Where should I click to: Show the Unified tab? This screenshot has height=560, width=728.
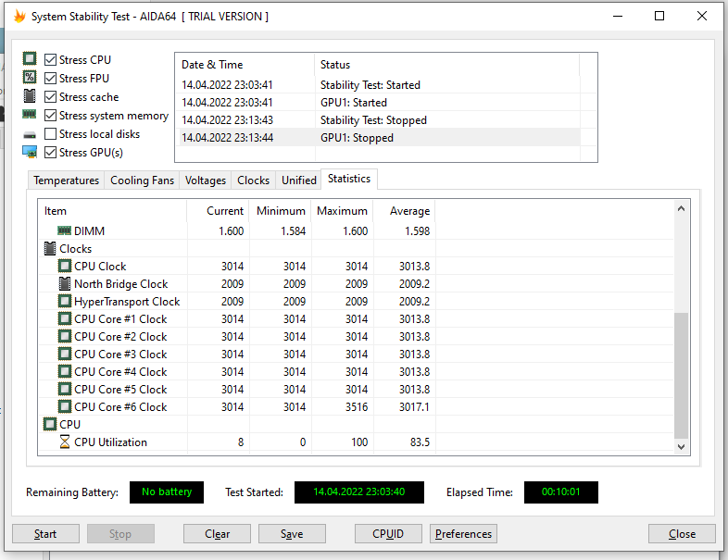pos(298,180)
